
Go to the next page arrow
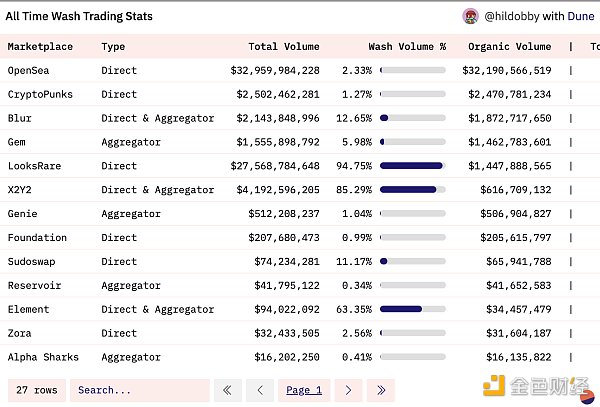(348, 390)
